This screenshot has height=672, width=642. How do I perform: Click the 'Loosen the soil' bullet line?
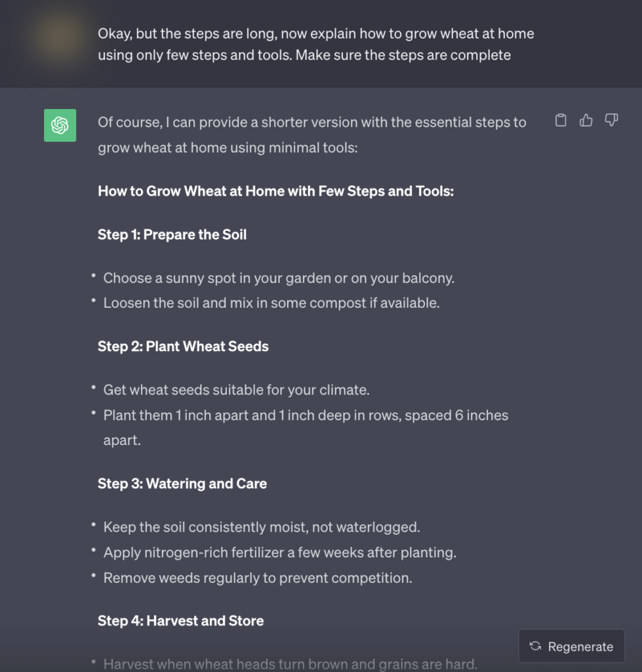271,303
